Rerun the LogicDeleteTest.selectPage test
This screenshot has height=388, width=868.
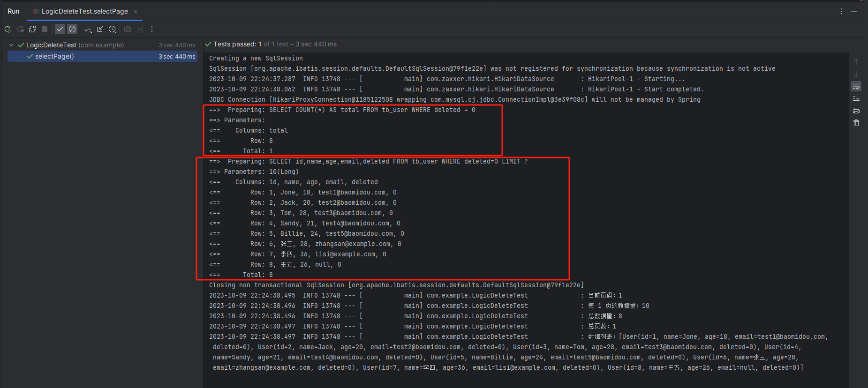point(8,29)
